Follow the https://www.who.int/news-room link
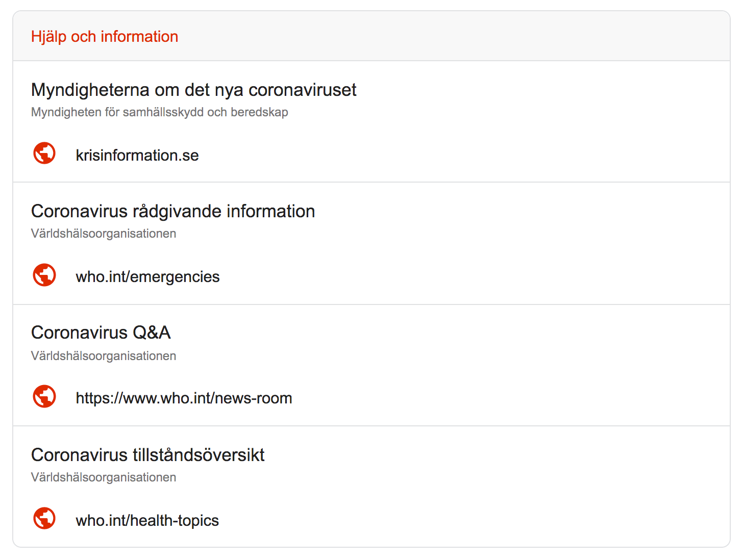The image size is (742, 560). point(184,398)
